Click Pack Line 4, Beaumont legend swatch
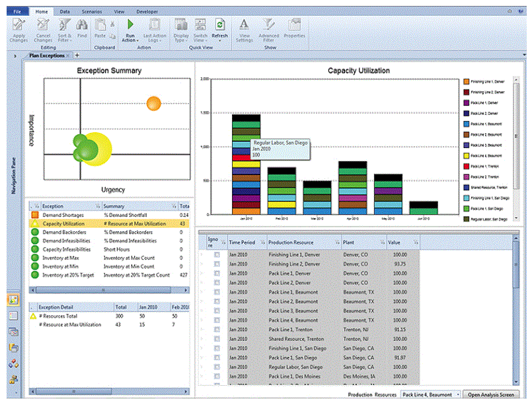Screen dimensions: 532x405 pyautogui.click(x=467, y=156)
